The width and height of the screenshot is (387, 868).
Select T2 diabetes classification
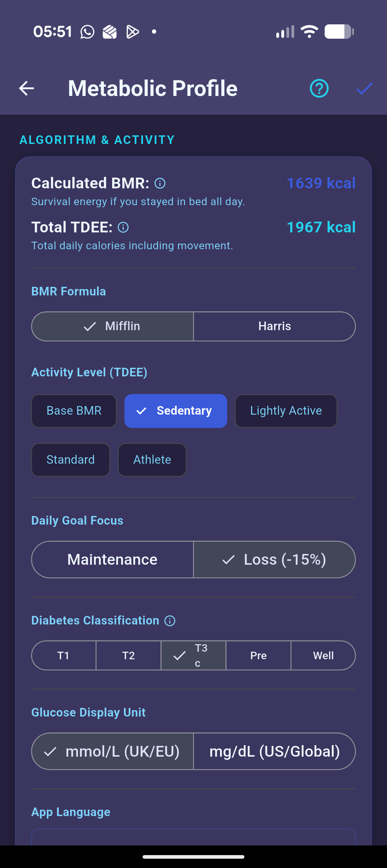pos(128,655)
